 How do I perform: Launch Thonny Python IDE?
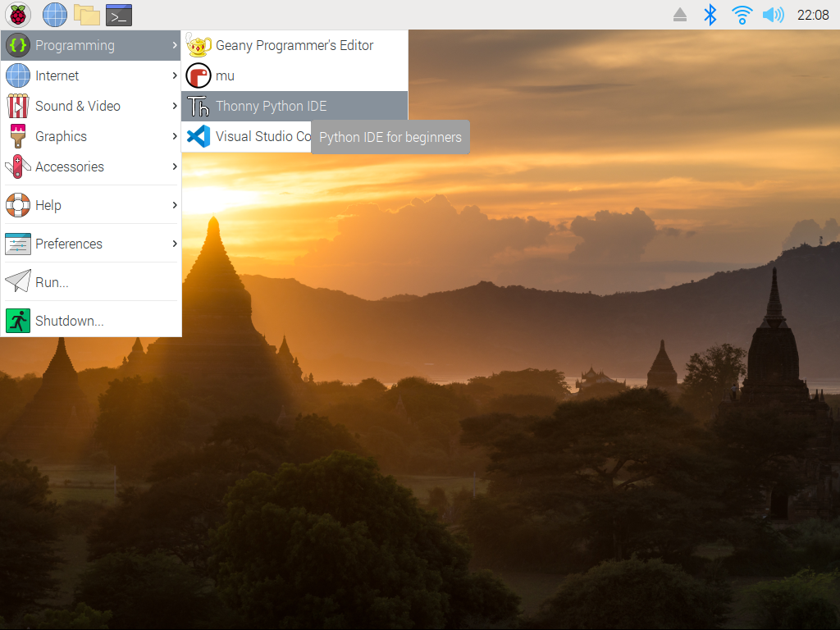(294, 106)
